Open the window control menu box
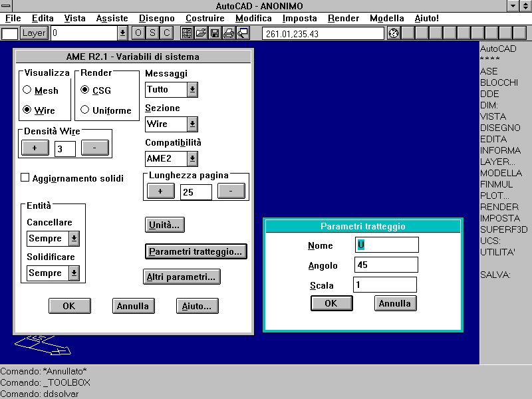This screenshot has width=532, height=399. click(6, 6)
